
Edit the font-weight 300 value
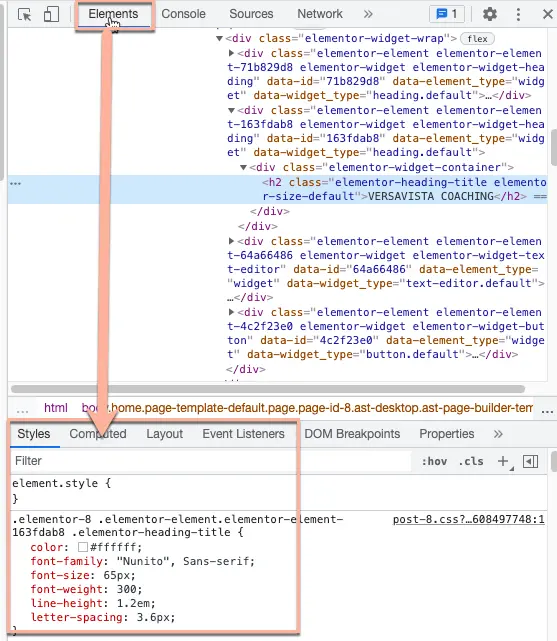tap(127, 589)
